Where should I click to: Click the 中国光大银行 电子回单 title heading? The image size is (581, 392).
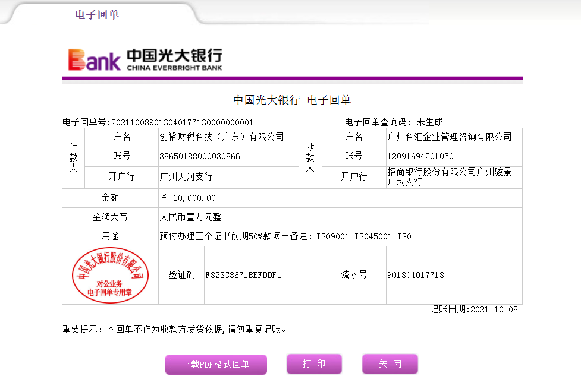291,100
